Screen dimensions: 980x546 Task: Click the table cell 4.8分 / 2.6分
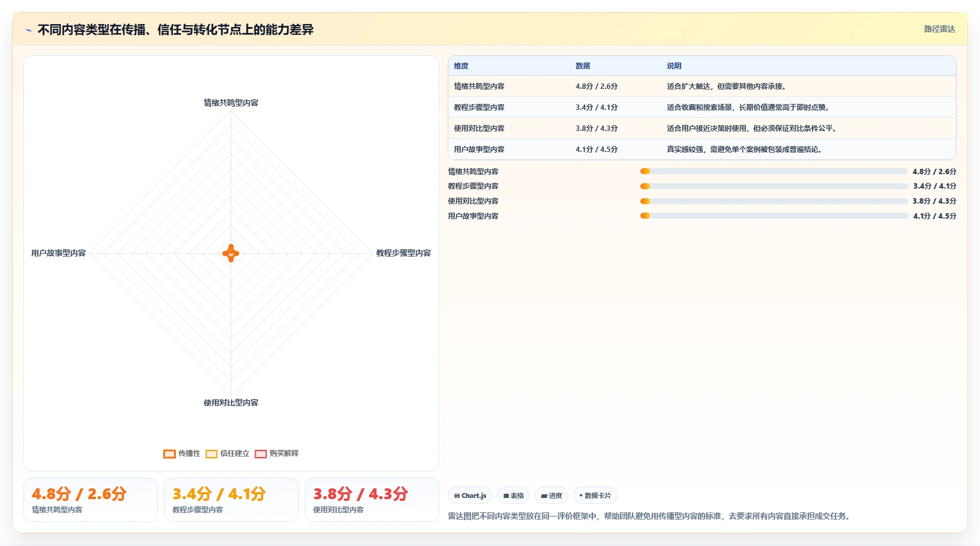[597, 86]
